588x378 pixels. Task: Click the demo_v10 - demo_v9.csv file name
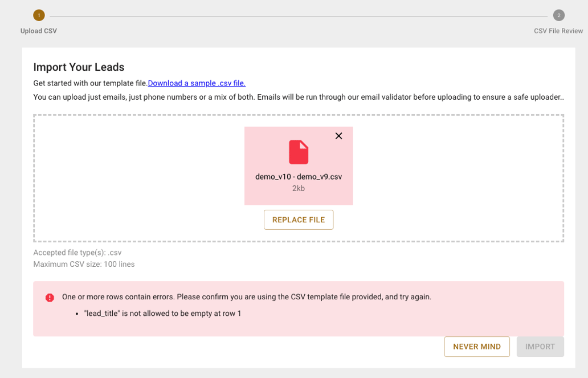pyautogui.click(x=299, y=176)
